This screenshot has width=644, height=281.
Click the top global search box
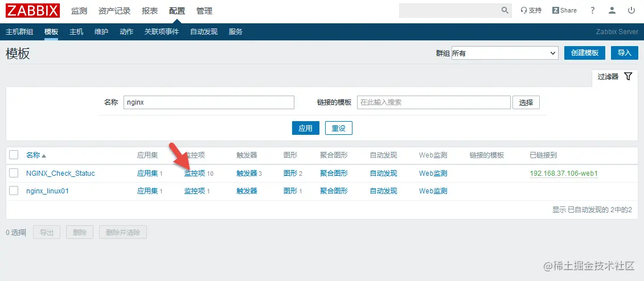[x=456, y=10]
